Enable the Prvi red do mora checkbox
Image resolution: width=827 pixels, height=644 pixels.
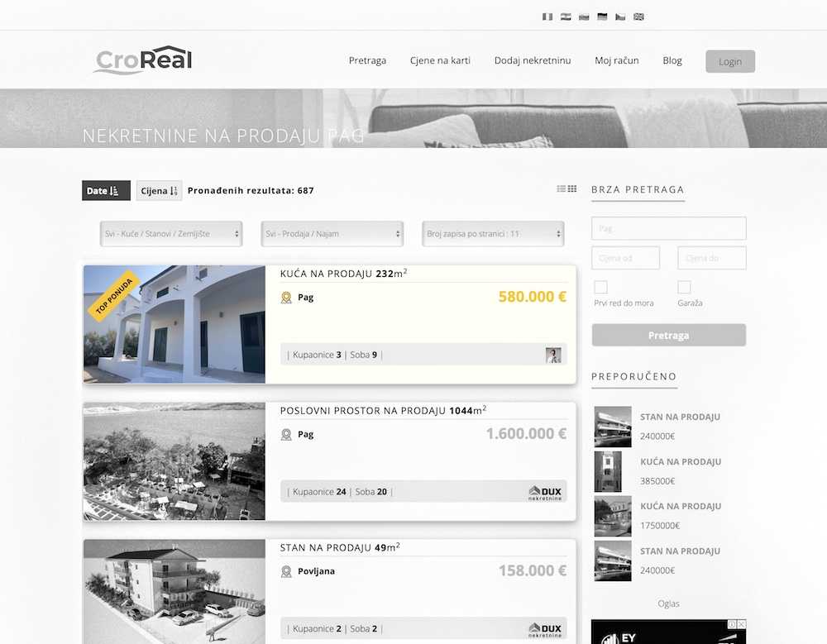coord(601,288)
